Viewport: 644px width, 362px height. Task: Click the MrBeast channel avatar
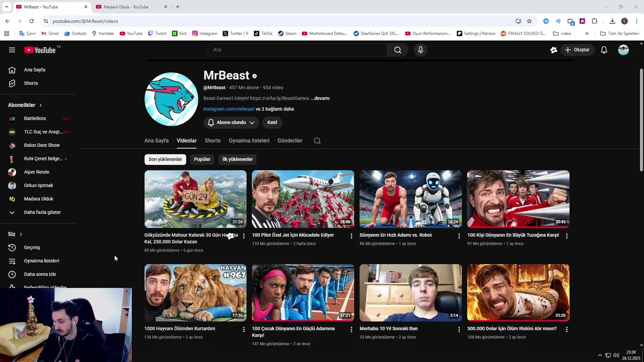[x=171, y=99]
